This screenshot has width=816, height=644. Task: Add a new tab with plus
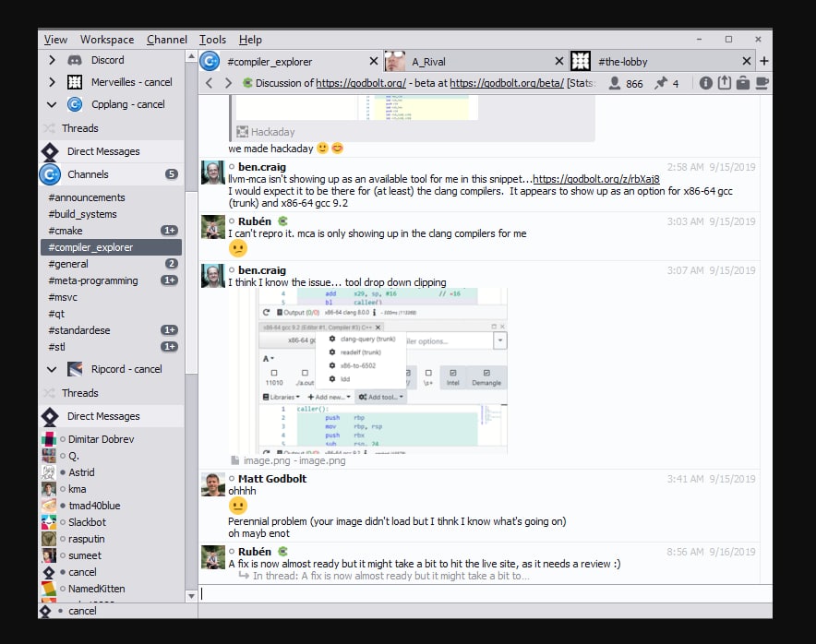point(764,61)
